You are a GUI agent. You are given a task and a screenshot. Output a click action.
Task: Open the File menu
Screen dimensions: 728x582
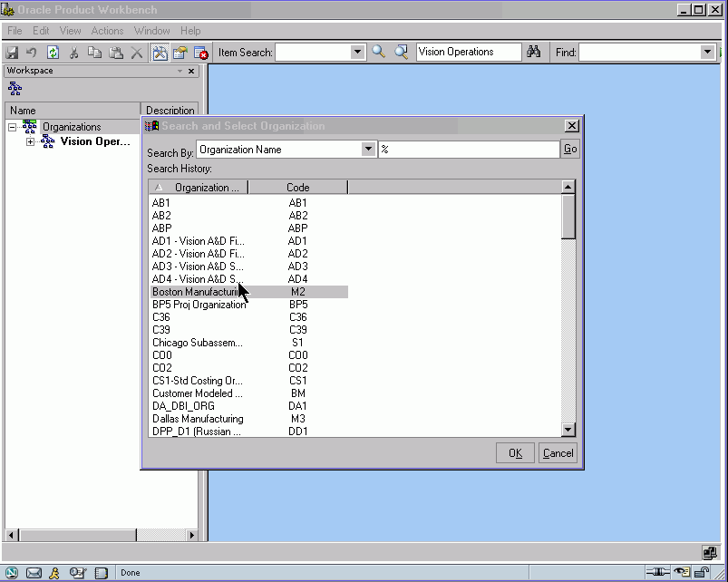[15, 31]
